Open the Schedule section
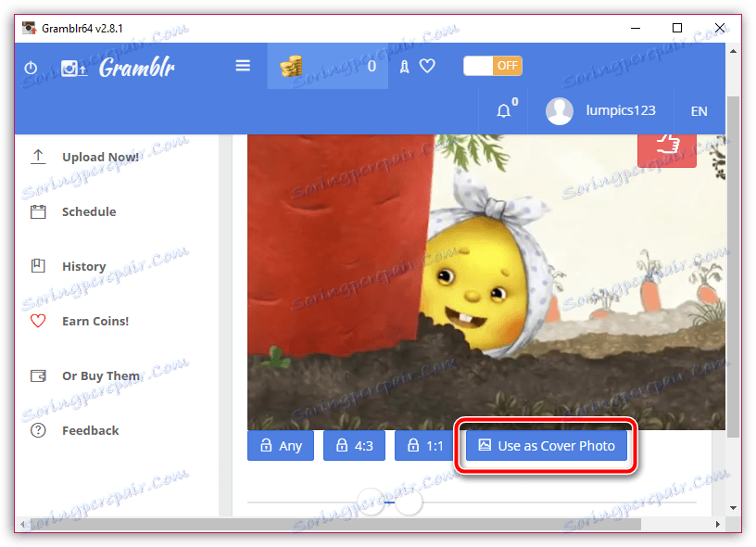Image resolution: width=756 pixels, height=547 pixels. tap(89, 211)
